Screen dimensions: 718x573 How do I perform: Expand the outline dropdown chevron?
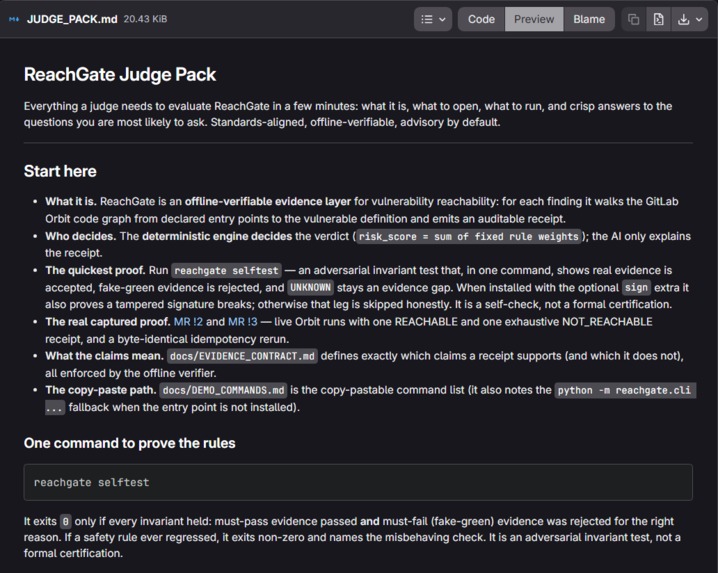[x=442, y=20]
